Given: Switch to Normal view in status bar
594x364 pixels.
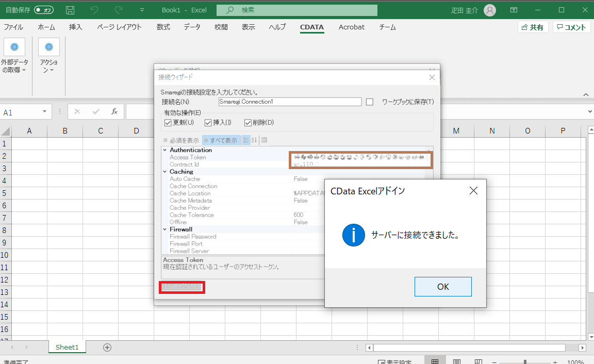Looking at the screenshot, I should (x=435, y=362).
